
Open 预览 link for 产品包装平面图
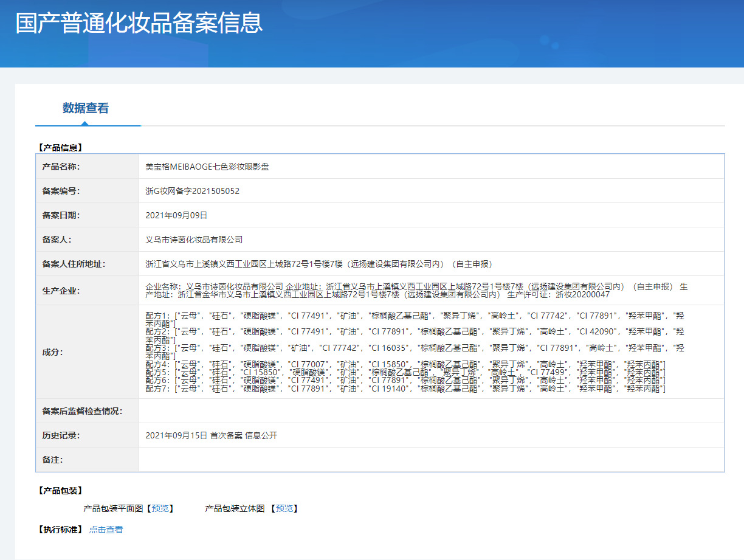162,508
